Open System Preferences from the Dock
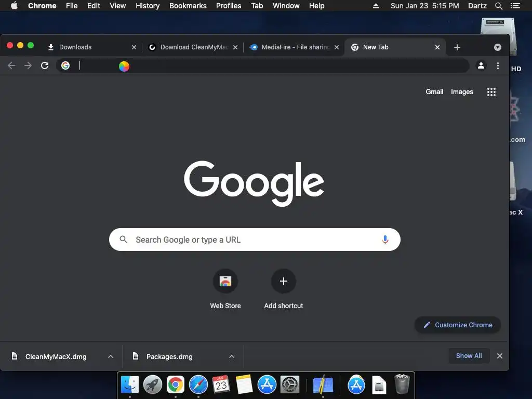 290,385
